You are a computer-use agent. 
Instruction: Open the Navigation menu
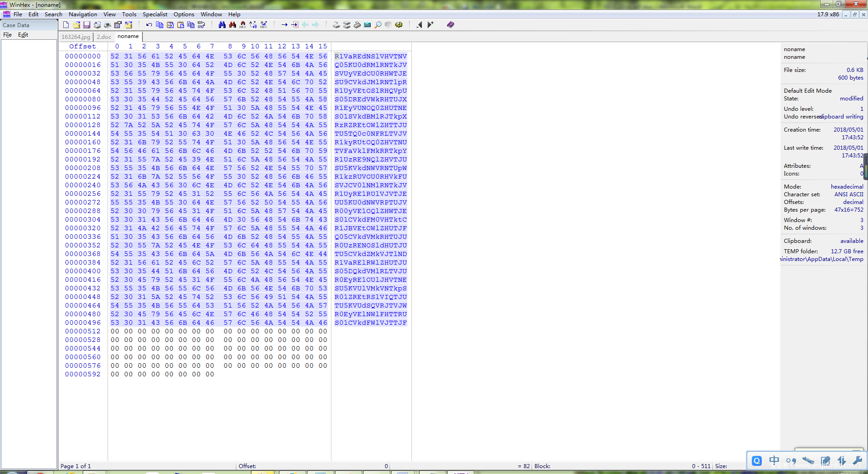coord(83,14)
